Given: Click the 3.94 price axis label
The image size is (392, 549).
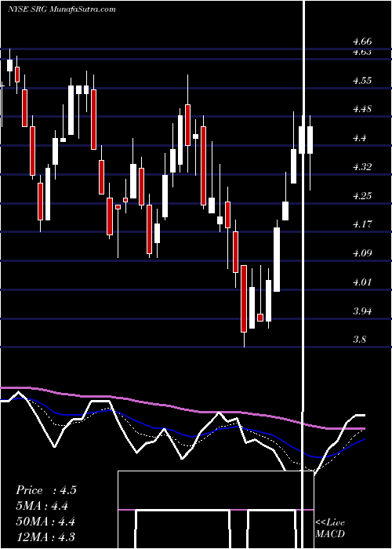Looking at the screenshot, I should pyautogui.click(x=362, y=311).
